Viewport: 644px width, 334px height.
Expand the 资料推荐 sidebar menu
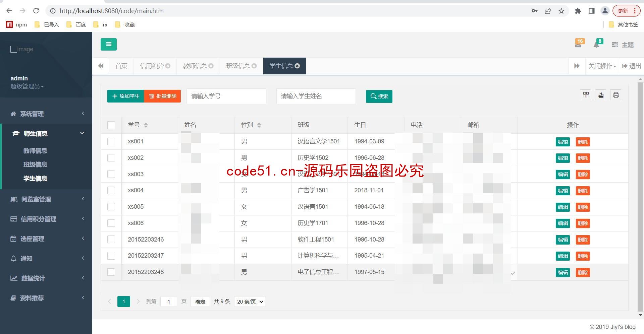pyautogui.click(x=46, y=298)
